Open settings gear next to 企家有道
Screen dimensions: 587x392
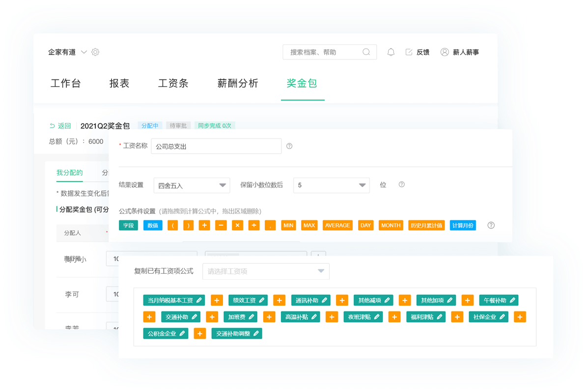click(95, 52)
